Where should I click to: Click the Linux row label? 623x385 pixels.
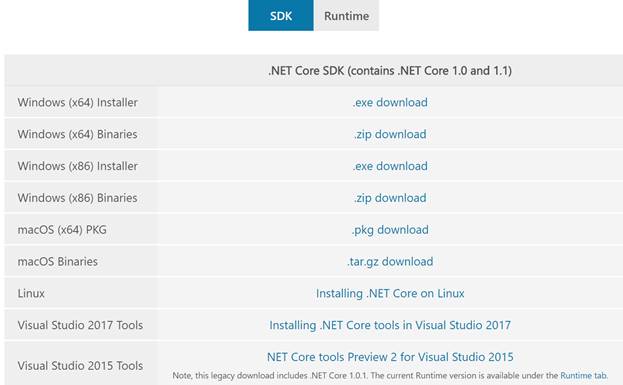[31, 294]
